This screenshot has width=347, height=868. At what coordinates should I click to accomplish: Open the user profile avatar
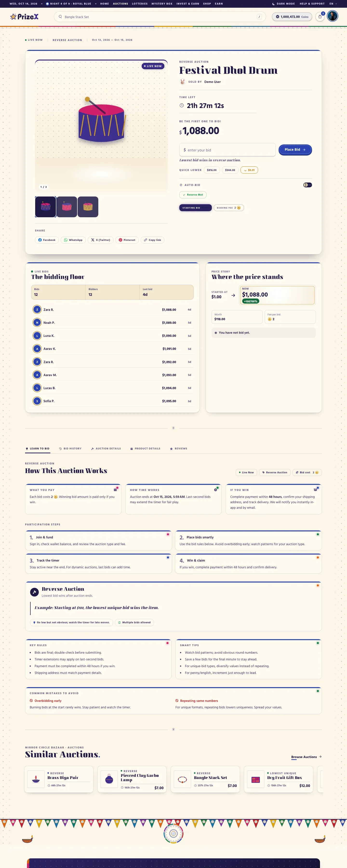click(333, 16)
